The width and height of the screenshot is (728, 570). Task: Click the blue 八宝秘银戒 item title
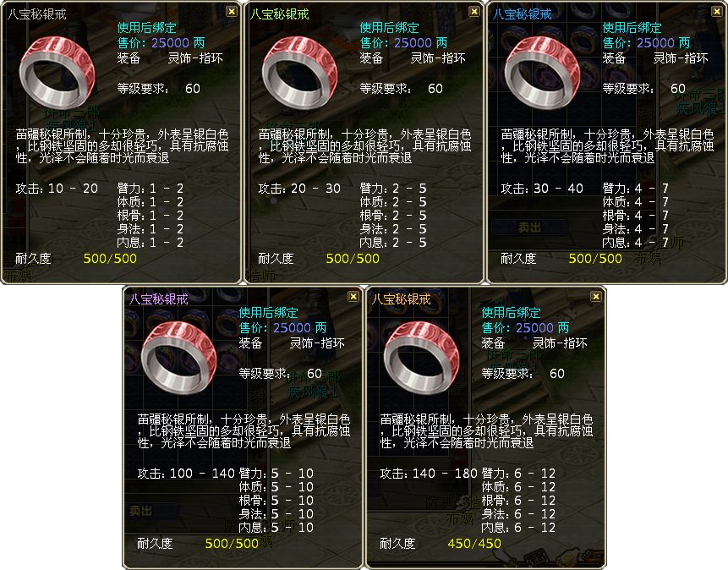tap(523, 14)
